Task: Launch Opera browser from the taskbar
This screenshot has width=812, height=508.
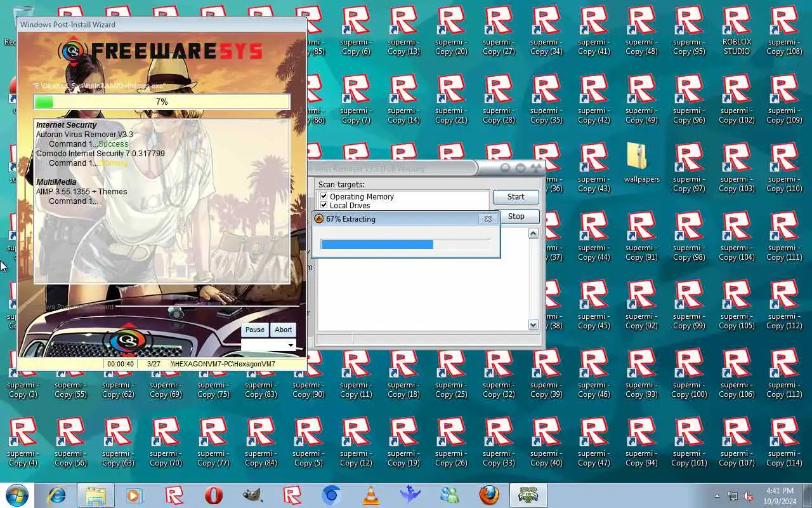Action: click(x=213, y=495)
